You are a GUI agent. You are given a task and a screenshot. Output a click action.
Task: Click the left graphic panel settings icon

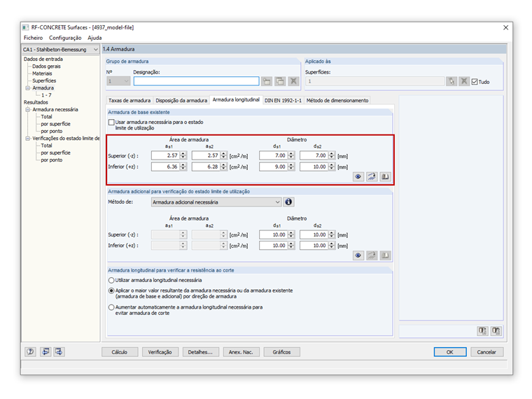[x=482, y=331]
